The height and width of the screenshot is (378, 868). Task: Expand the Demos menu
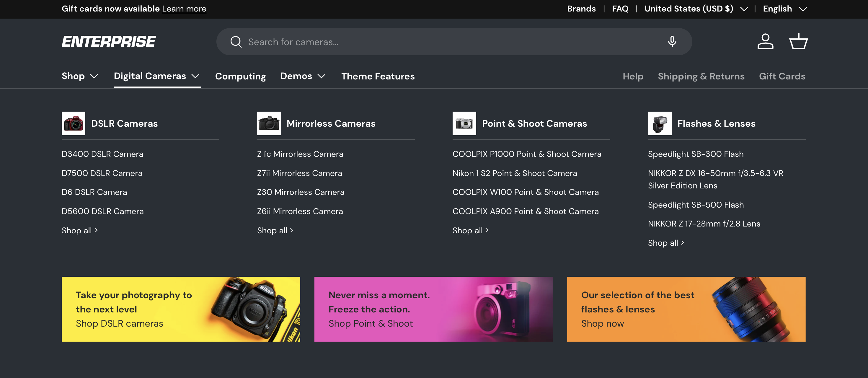pyautogui.click(x=303, y=76)
